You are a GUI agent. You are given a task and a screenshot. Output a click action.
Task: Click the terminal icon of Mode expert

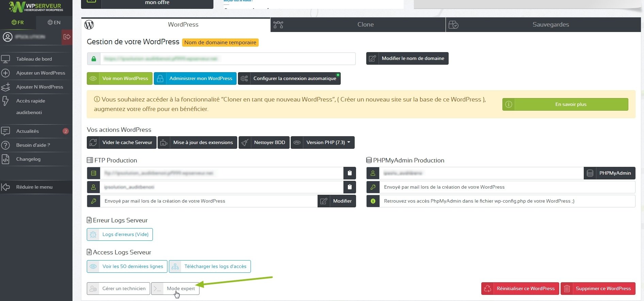(x=157, y=288)
